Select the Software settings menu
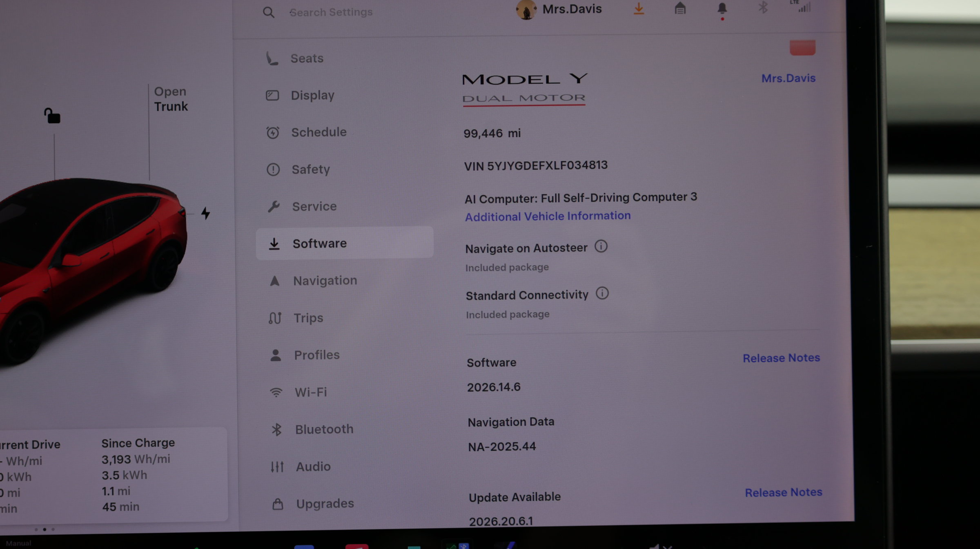Viewport: 980px width, 549px height. click(x=345, y=243)
